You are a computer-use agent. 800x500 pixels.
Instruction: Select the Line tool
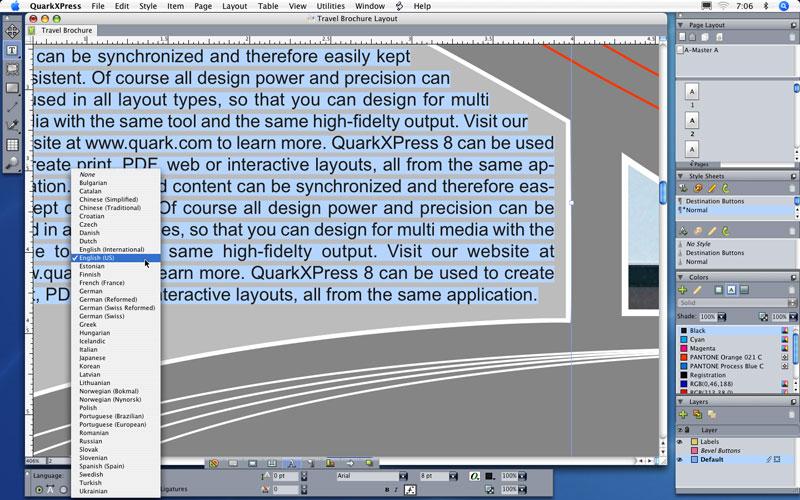(x=12, y=107)
